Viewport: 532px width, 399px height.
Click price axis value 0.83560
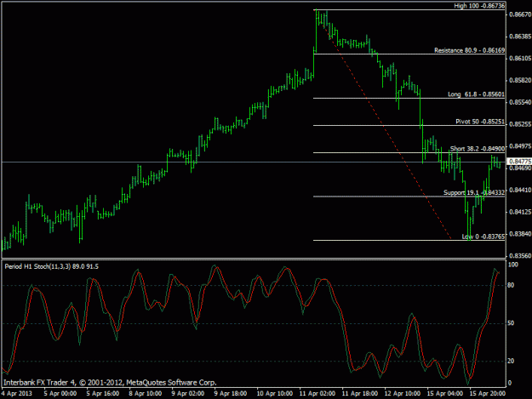pos(520,255)
